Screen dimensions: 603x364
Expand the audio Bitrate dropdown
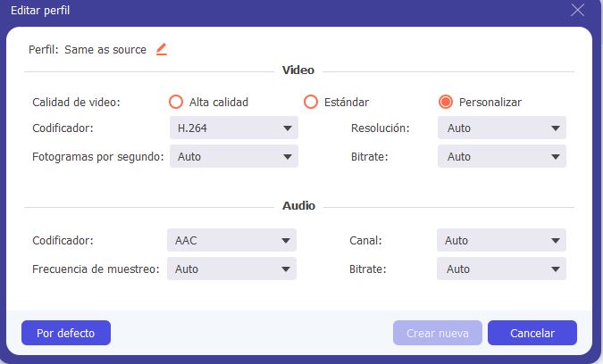click(x=501, y=269)
